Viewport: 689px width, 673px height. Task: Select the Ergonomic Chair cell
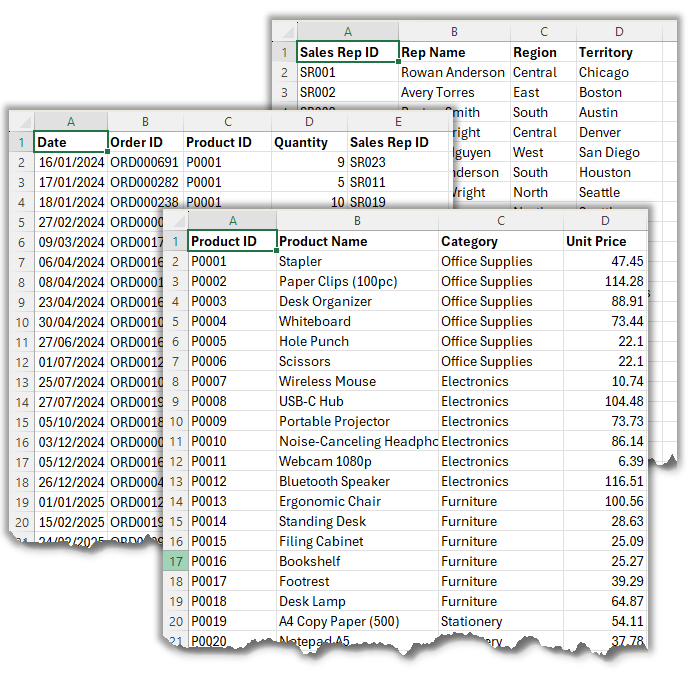[x=358, y=501]
